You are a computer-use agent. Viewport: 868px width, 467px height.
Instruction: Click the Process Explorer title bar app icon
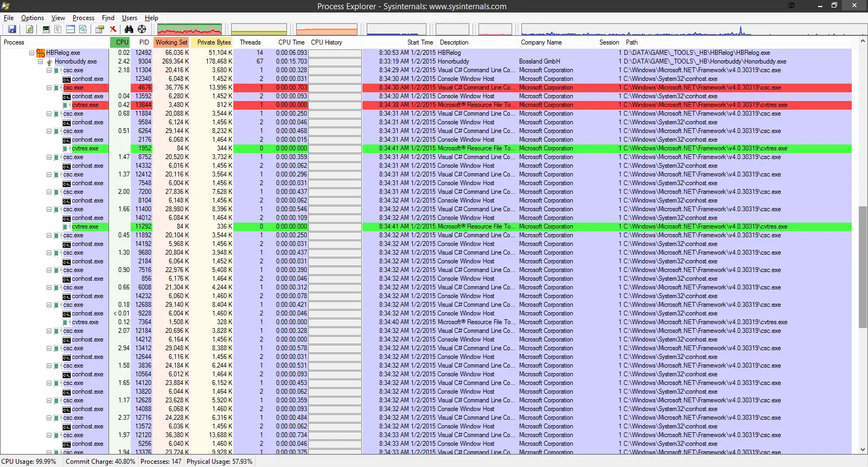coord(6,6)
